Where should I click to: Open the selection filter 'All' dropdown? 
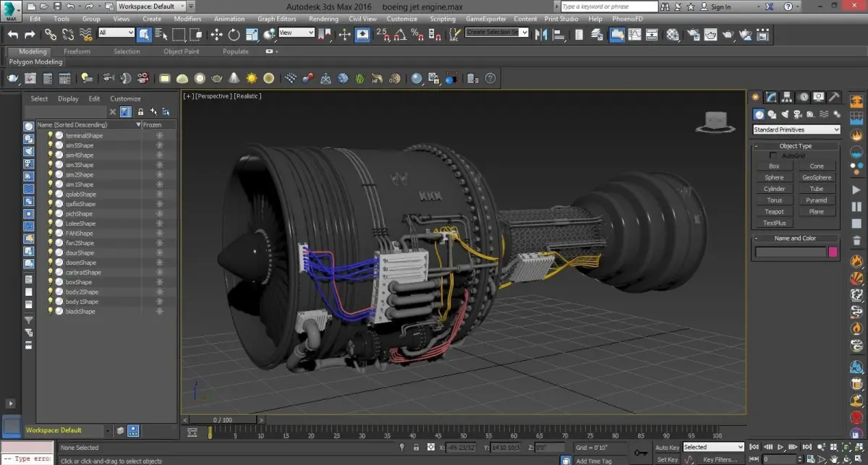[116, 33]
